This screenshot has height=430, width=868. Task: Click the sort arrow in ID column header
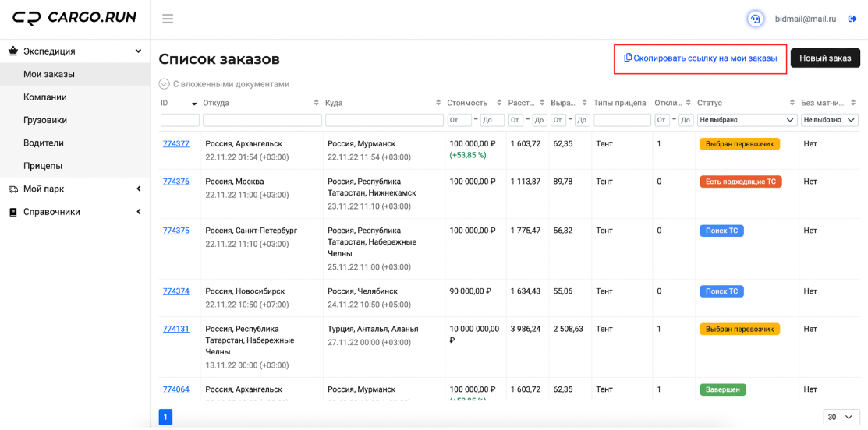pyautogui.click(x=194, y=104)
